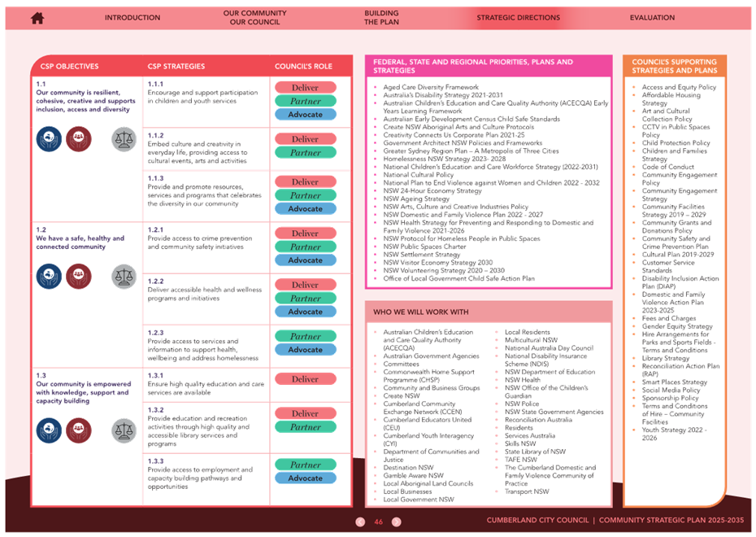Click page number 46 in footer
This screenshot has height=537, width=756.
point(379,522)
